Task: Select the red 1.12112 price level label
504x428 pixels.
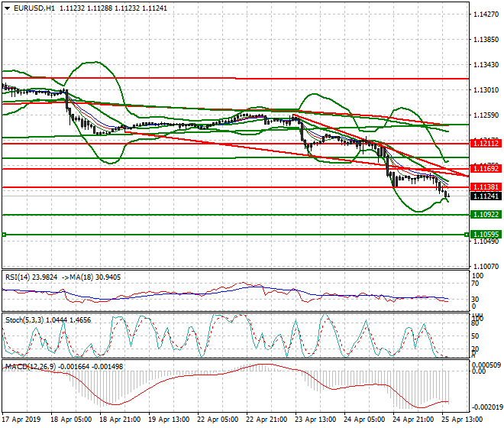Action: pos(486,143)
